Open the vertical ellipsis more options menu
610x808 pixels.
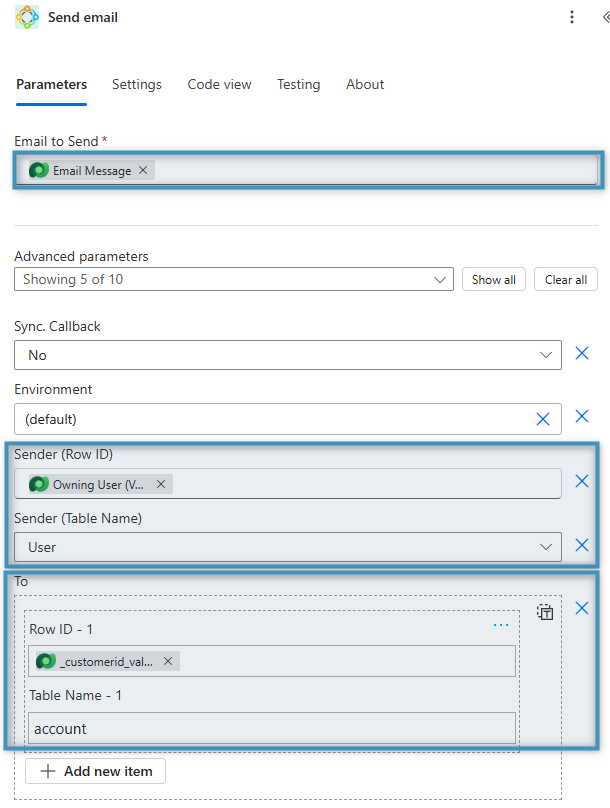pyautogui.click(x=572, y=17)
